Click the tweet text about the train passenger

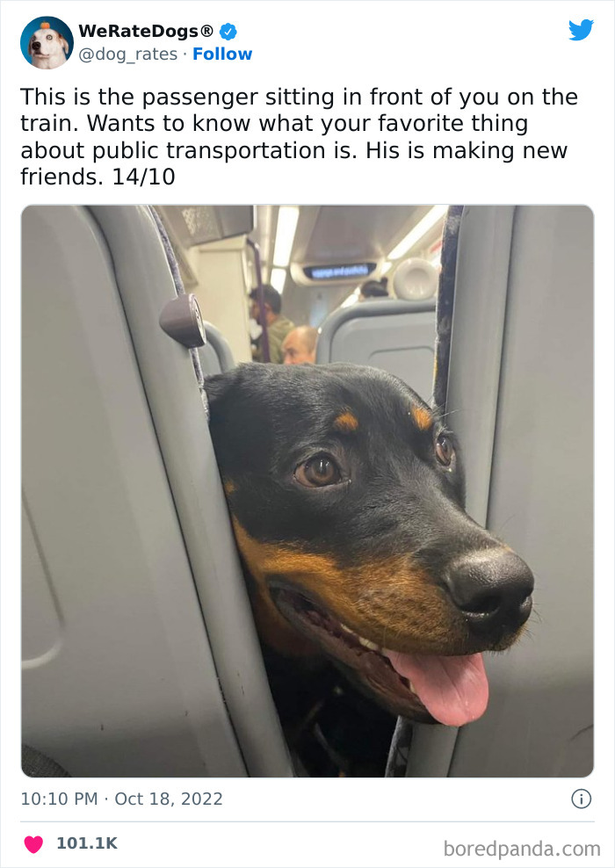299,137
